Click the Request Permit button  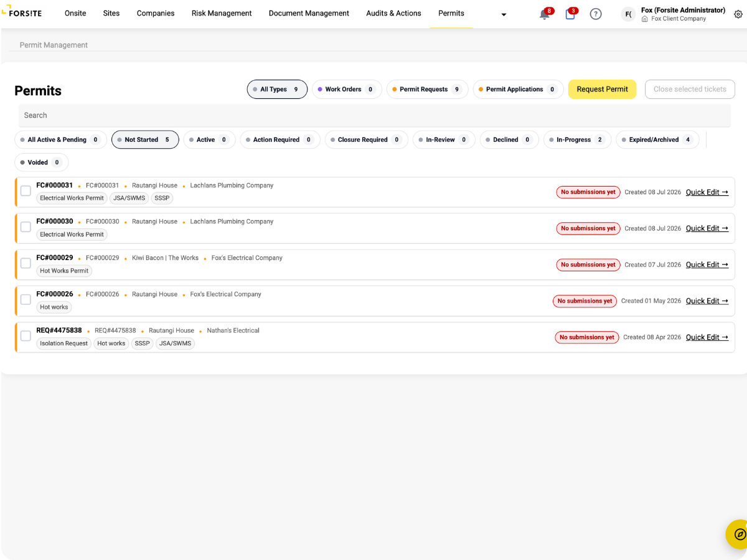(x=602, y=89)
